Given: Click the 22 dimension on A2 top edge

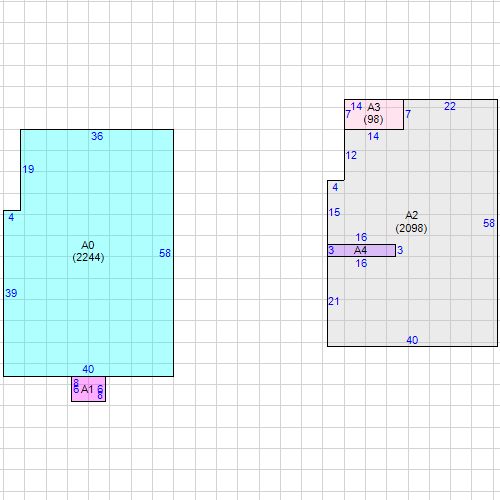Looking at the screenshot, I should 450,106.
